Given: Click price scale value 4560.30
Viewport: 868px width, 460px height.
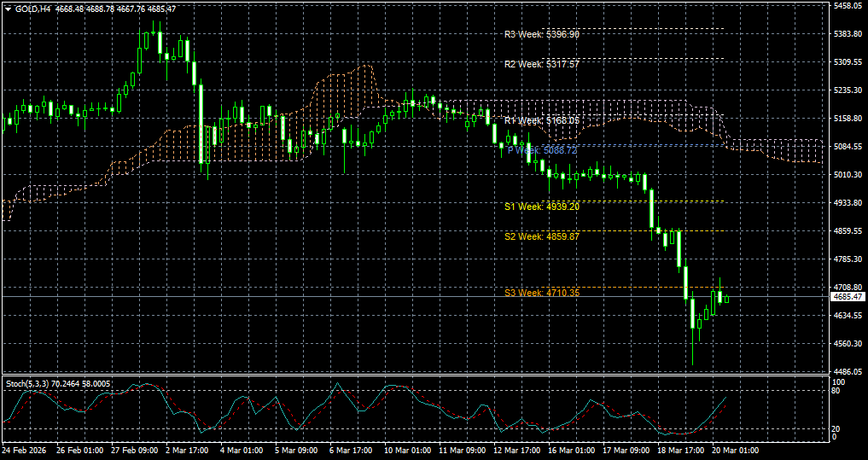Looking at the screenshot, I should tap(848, 344).
